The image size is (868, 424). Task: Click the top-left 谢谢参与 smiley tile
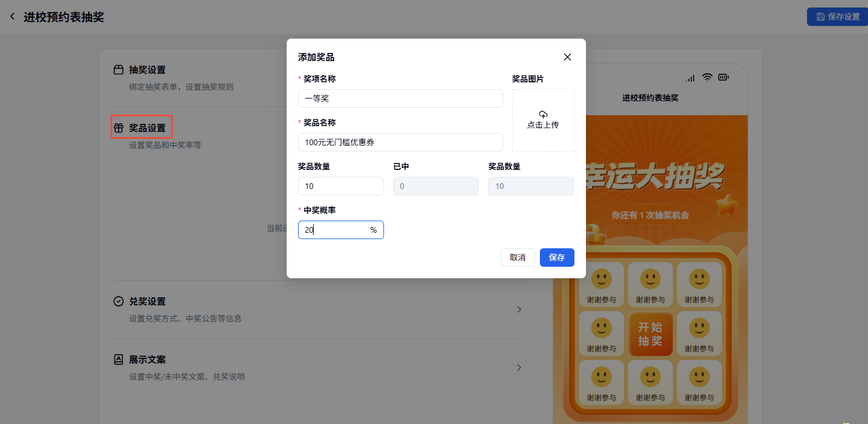pos(601,285)
